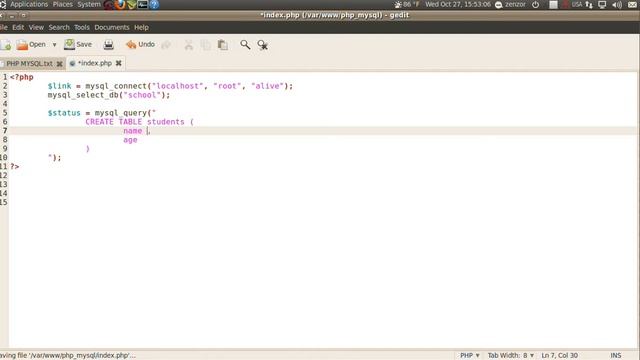Click the closing ?> tag on line 11
Viewport: 640px width, 360px height.
[15, 167]
